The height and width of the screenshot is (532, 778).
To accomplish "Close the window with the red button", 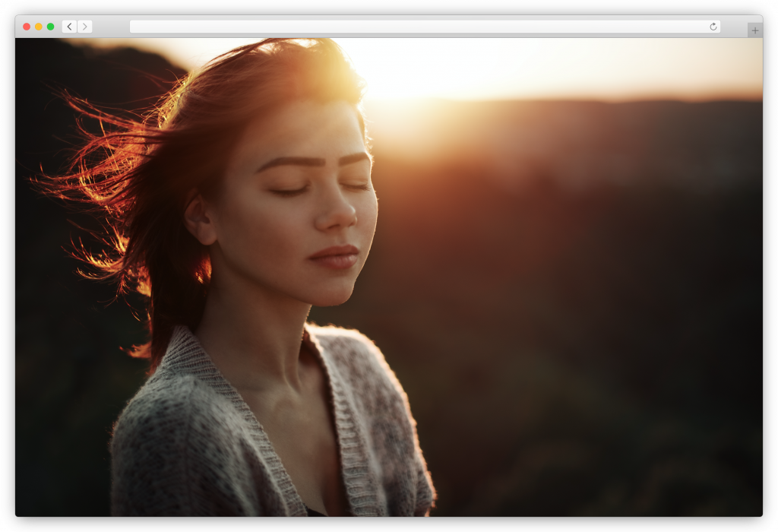I will tap(27, 27).
